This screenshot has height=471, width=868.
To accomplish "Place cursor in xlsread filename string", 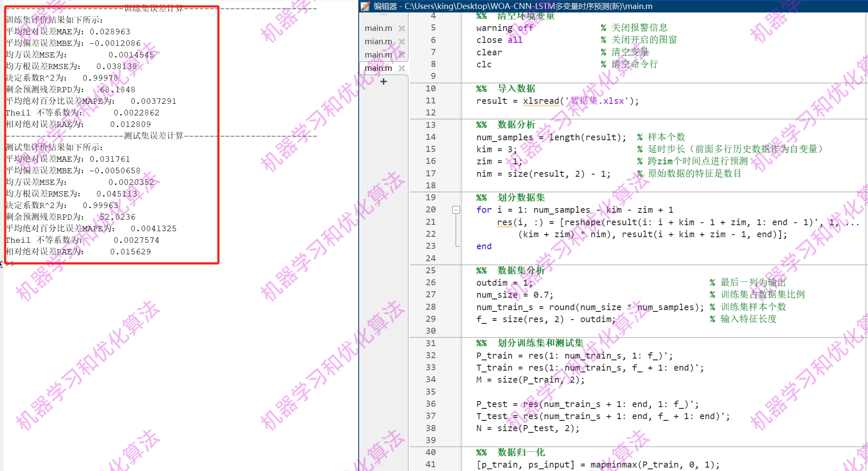I will [x=596, y=101].
